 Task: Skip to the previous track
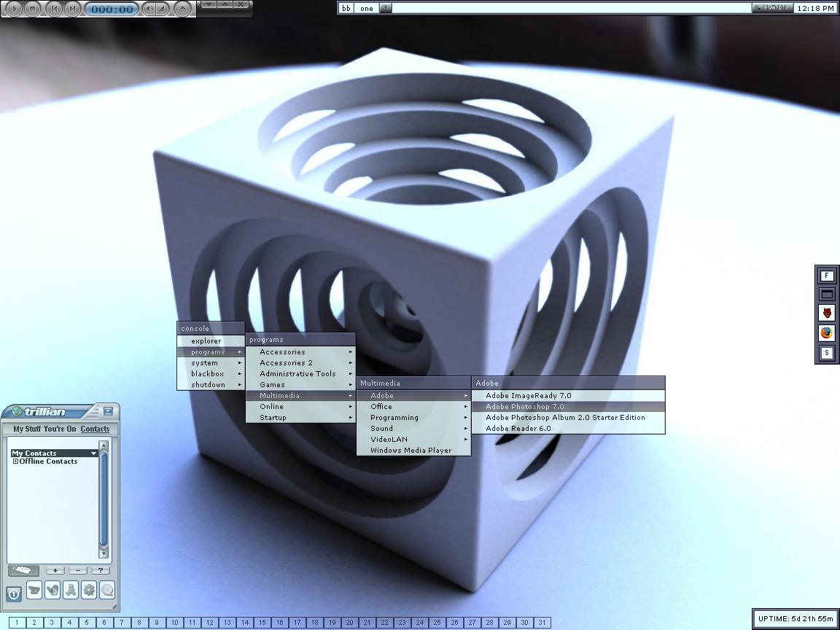(52, 9)
